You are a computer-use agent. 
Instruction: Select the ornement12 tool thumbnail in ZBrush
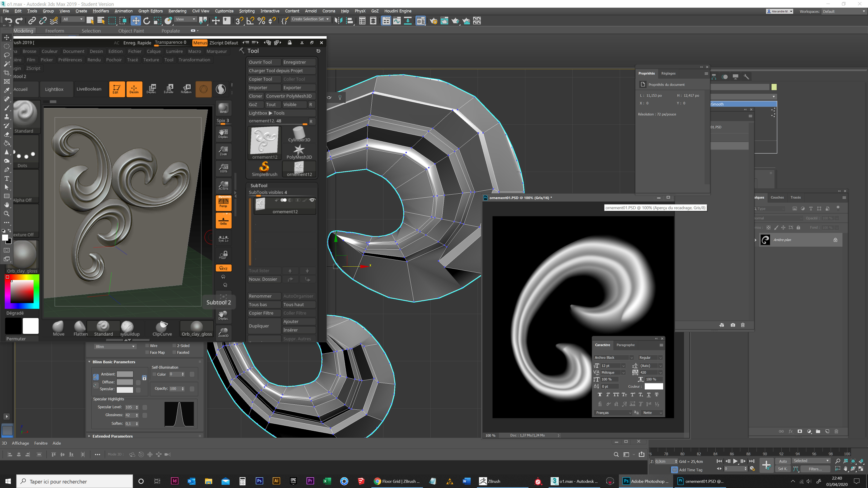(264, 143)
